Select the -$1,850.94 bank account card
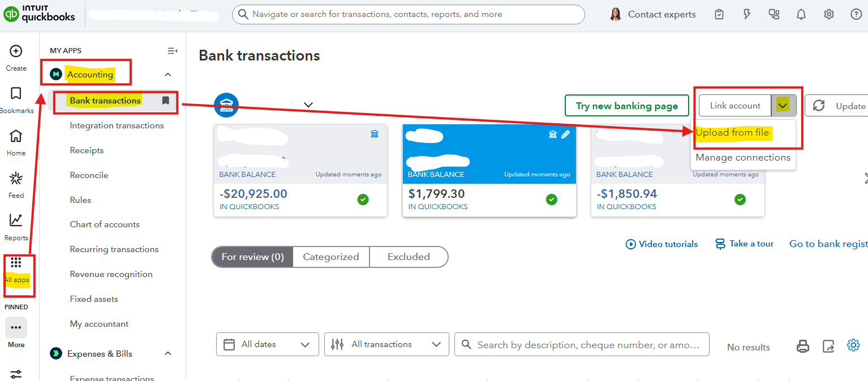 pyautogui.click(x=677, y=170)
